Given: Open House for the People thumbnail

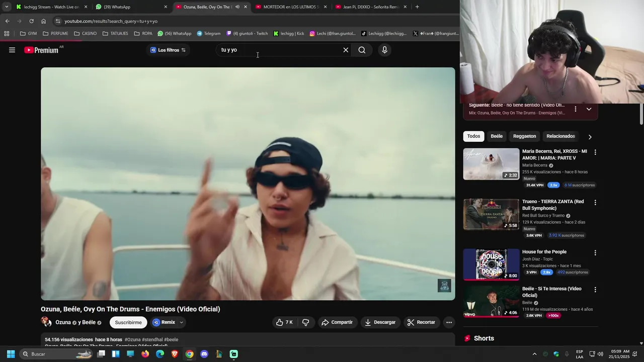Looking at the screenshot, I should tap(491, 264).
